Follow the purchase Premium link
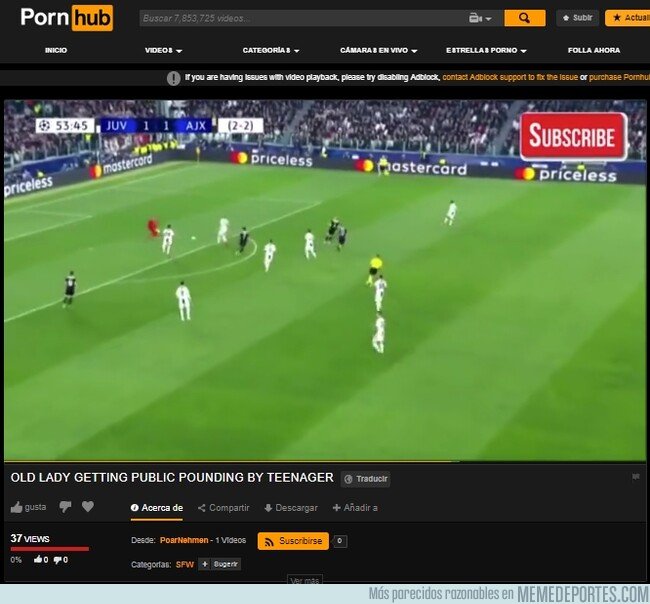650x604 pixels. [x=619, y=77]
